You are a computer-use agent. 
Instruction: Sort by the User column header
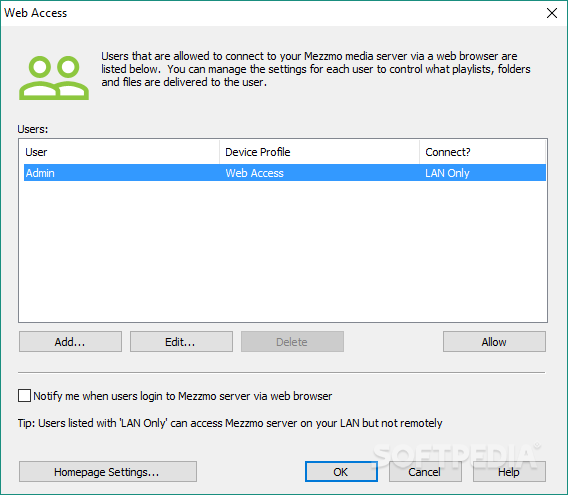121,152
